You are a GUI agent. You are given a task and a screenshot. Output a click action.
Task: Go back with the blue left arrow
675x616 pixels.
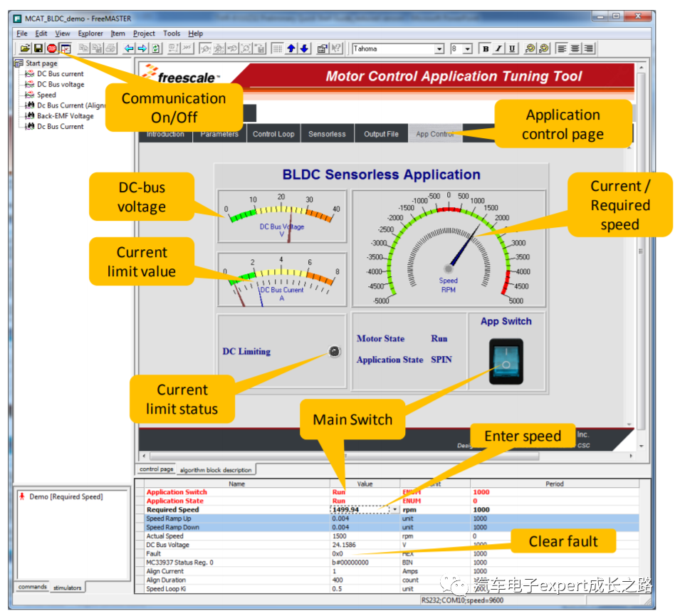coord(128,48)
